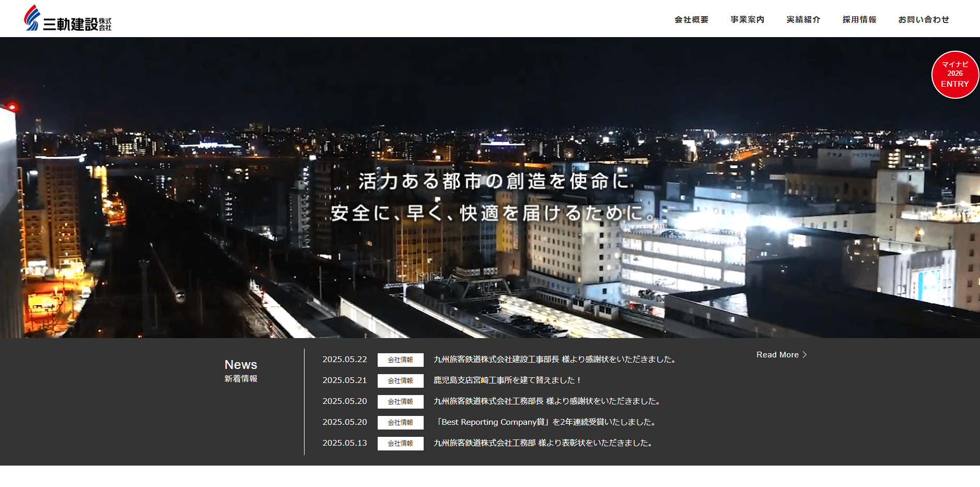Open news about 工務部長 感謝状
Viewport: 980px width, 487px height.
coord(548,401)
